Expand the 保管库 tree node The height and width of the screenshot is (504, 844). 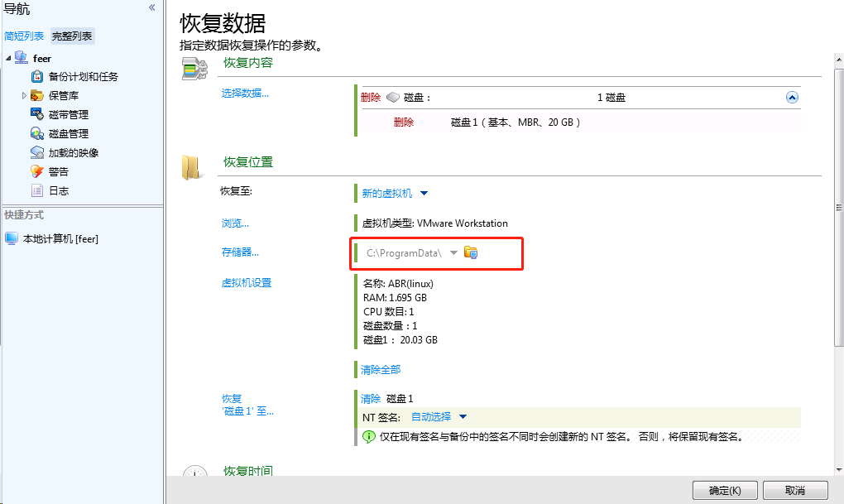[x=26, y=94]
